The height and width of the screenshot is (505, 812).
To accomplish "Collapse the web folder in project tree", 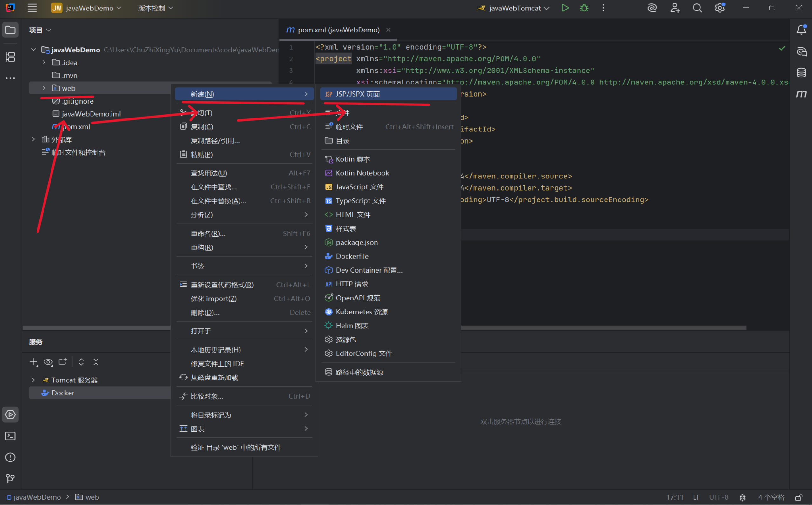I will 44,88.
